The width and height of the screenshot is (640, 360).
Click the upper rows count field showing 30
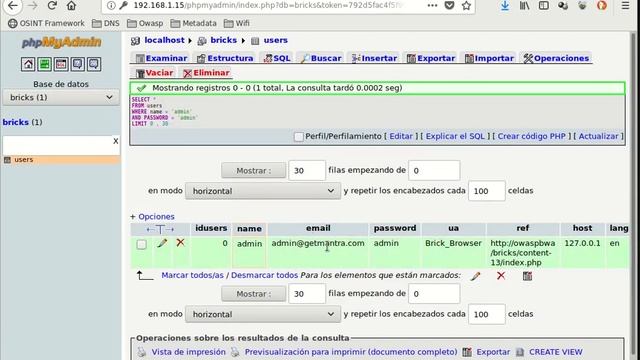[x=307, y=171]
